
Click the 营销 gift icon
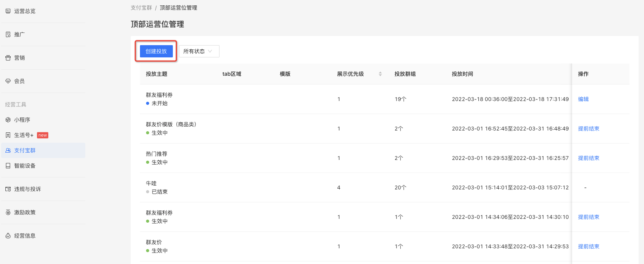(x=8, y=58)
